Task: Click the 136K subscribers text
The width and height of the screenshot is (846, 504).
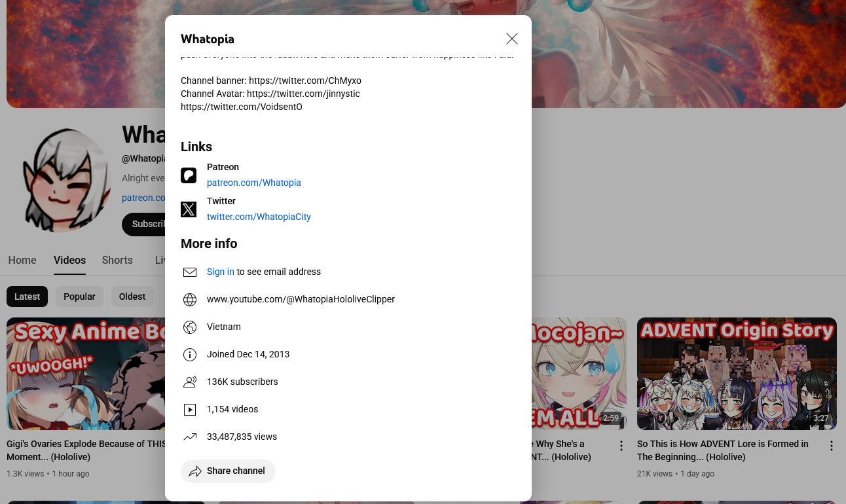Action: coord(242,382)
